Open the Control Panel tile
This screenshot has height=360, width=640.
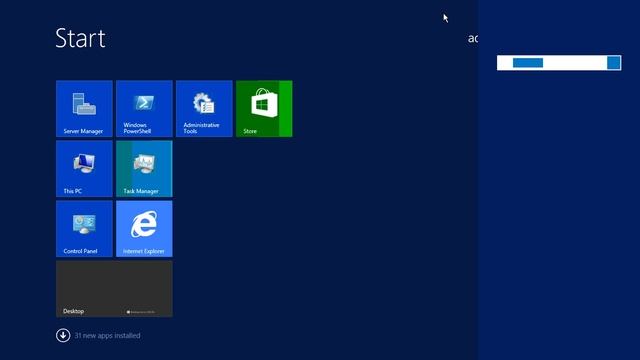(x=84, y=229)
